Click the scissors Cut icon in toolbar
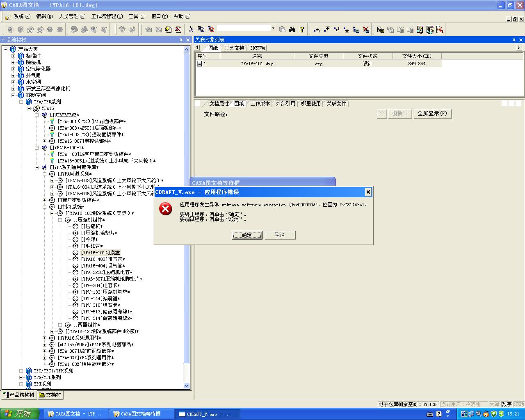Viewport: 525px width, 420px height. point(191,29)
